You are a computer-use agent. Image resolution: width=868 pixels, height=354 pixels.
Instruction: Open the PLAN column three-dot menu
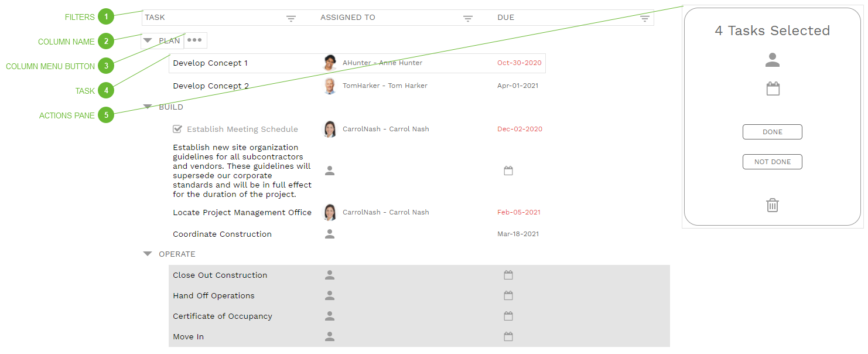195,40
